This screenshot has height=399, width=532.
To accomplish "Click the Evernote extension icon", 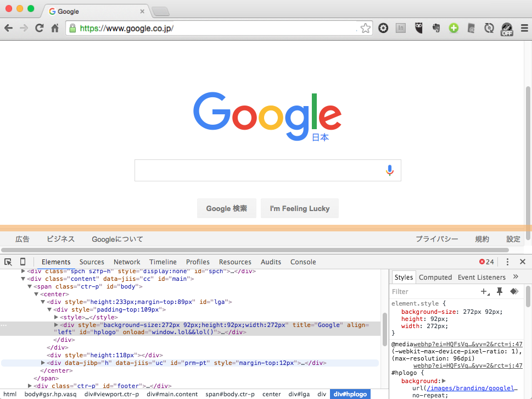I will (436, 28).
